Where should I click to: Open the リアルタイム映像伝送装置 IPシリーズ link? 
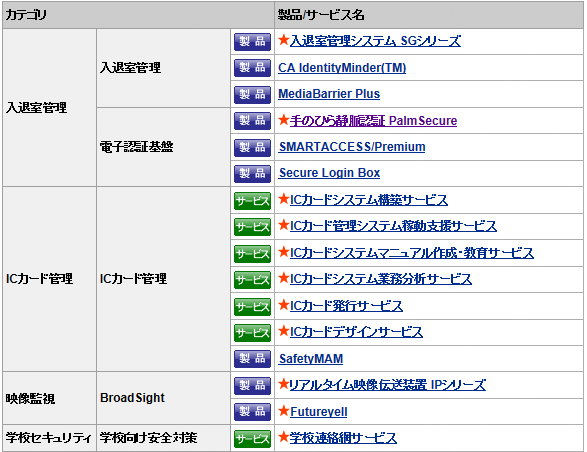[x=388, y=385]
